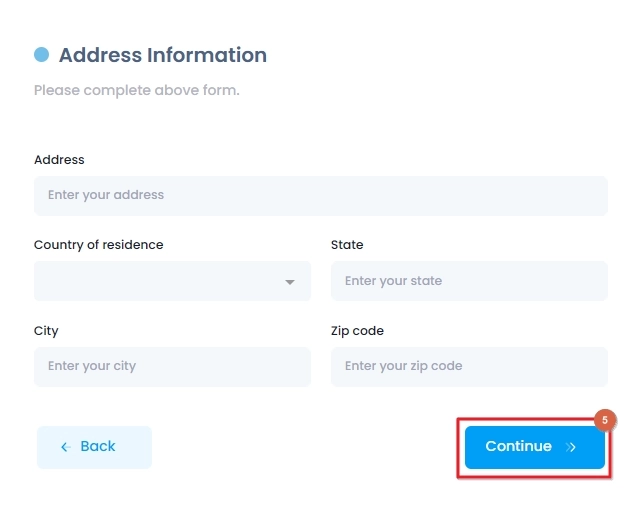639x515 pixels.
Task: Focus the Enter your address field
Action: pyautogui.click(x=321, y=196)
